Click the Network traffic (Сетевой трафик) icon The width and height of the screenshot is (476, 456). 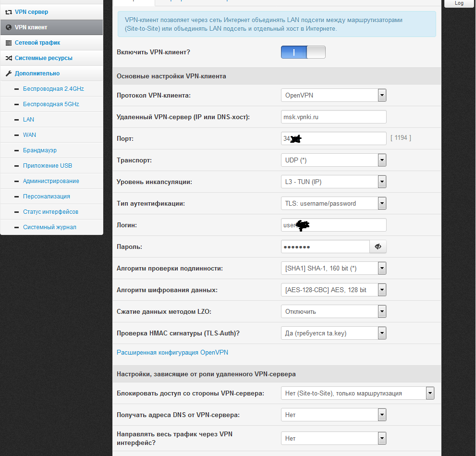click(x=9, y=43)
